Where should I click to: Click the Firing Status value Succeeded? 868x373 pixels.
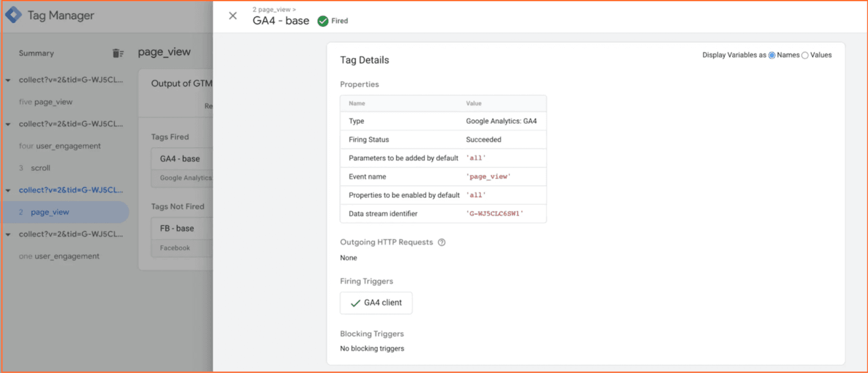click(x=483, y=139)
